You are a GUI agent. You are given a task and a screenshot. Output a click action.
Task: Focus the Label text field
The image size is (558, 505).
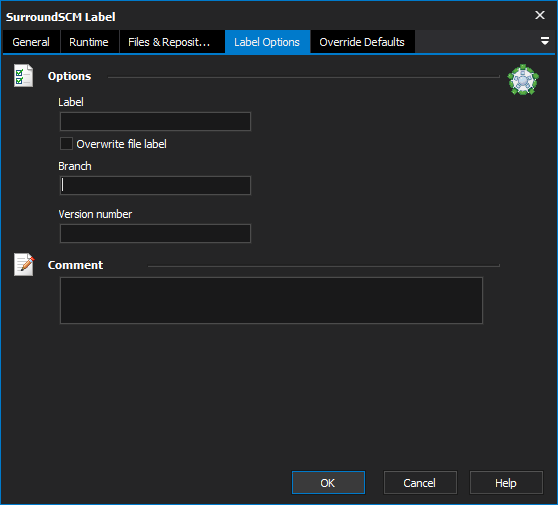156,122
